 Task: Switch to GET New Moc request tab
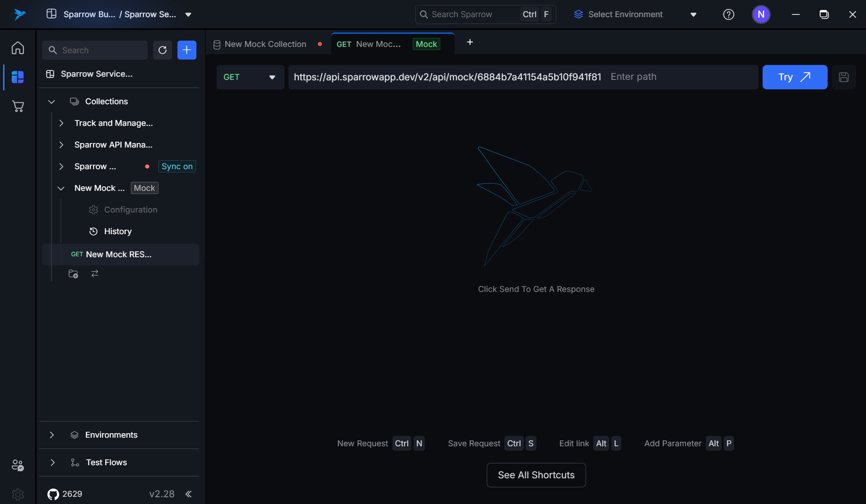tap(393, 44)
